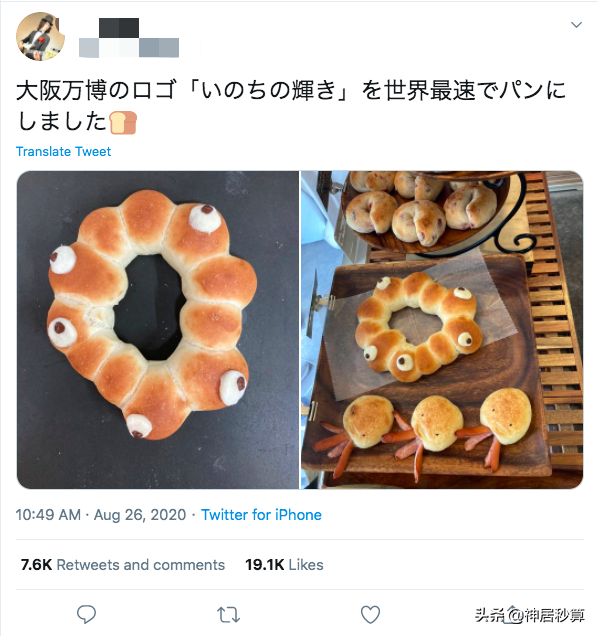The image size is (598, 636).
Task: Click the reply speech bubble icon
Action: 86,614
